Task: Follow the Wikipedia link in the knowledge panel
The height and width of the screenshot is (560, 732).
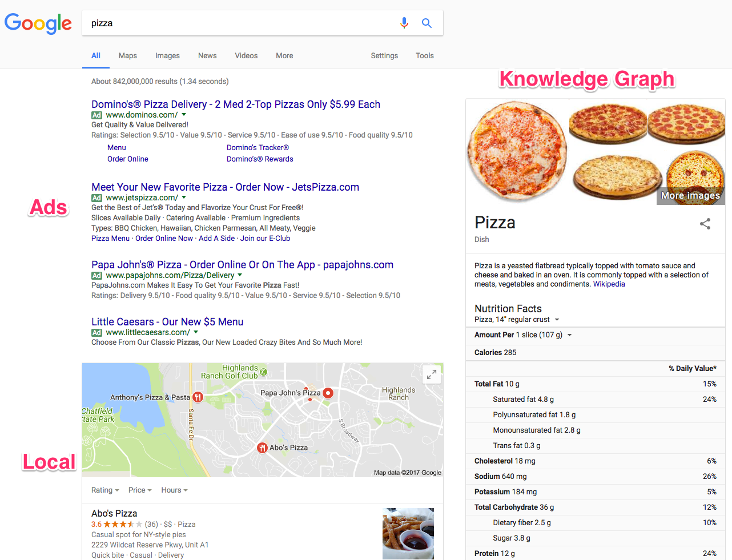Action: click(x=609, y=284)
